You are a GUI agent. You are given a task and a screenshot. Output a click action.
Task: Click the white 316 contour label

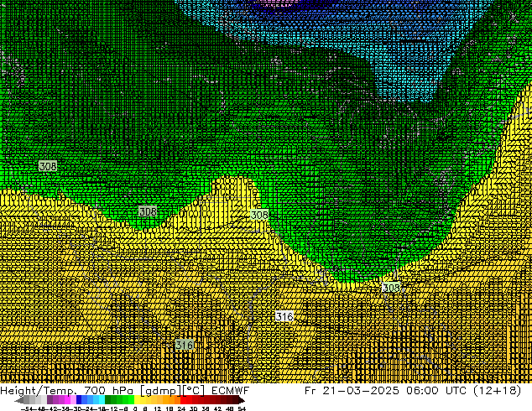[284, 316]
